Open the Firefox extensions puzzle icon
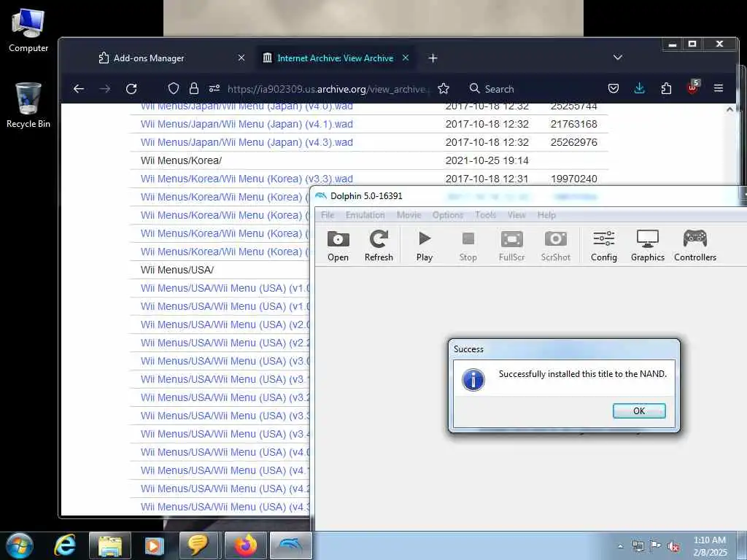This screenshot has width=747, height=560. click(666, 88)
